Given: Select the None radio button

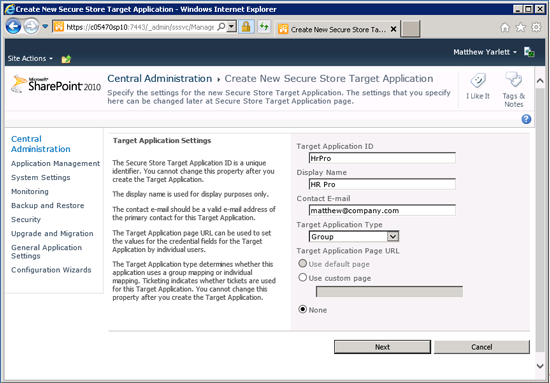Looking at the screenshot, I should point(302,309).
